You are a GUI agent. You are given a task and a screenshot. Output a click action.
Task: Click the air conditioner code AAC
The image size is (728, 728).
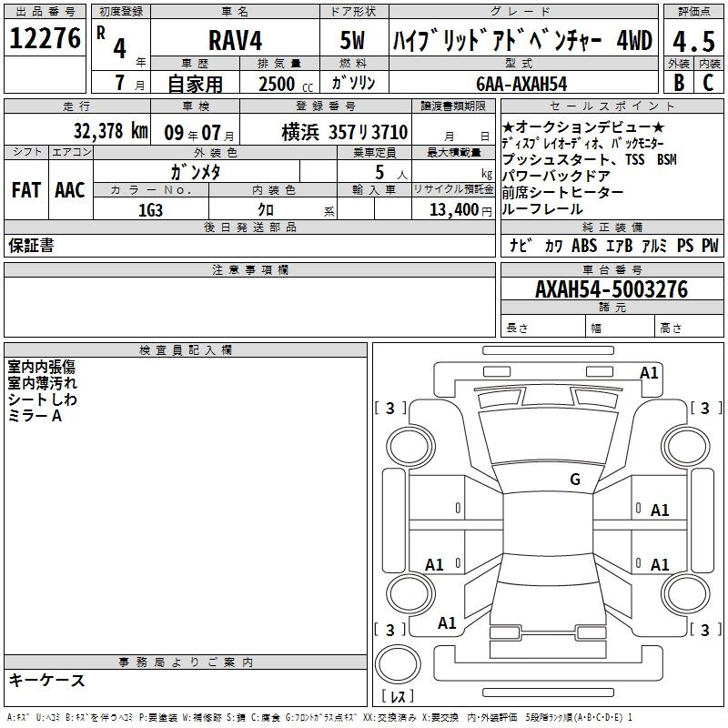70,190
